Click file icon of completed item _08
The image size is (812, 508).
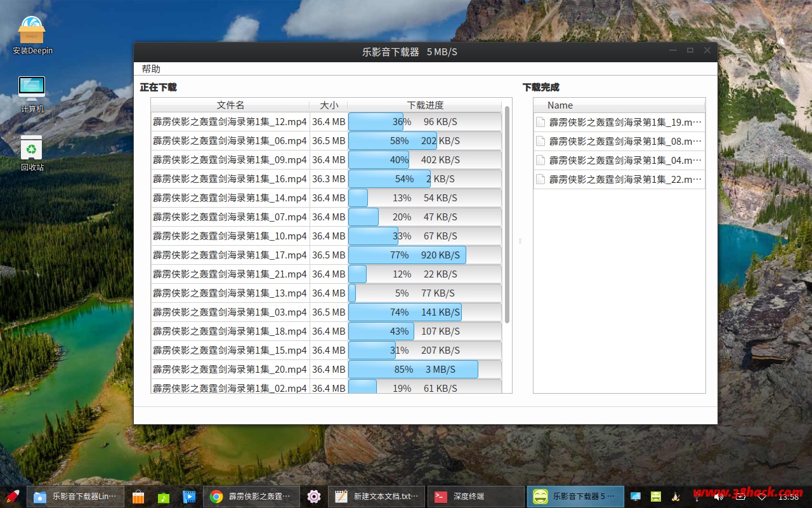tap(540, 141)
